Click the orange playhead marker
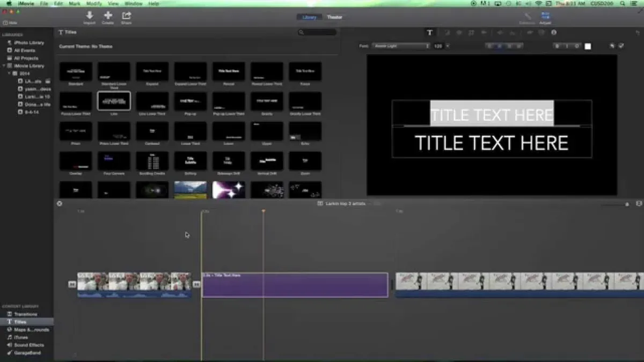The width and height of the screenshot is (644, 362). (263, 211)
